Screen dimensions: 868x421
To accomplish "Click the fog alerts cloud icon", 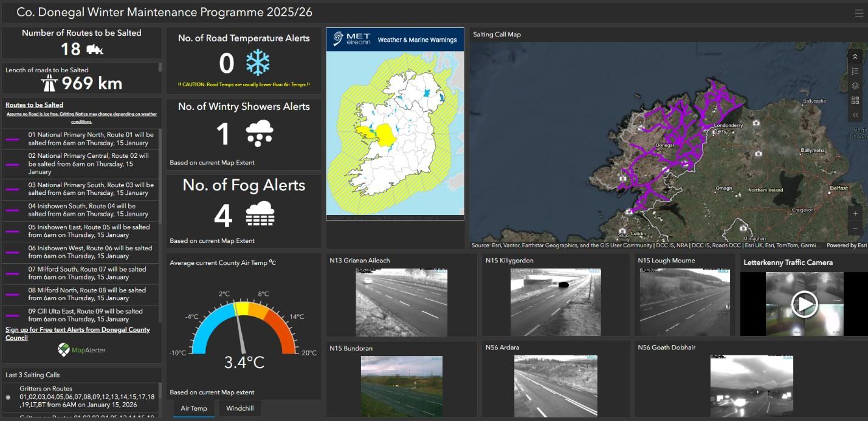I will click(260, 214).
